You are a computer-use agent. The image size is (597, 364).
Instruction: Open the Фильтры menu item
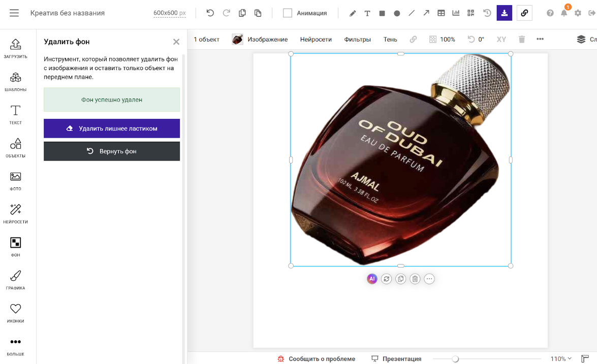pyautogui.click(x=357, y=39)
